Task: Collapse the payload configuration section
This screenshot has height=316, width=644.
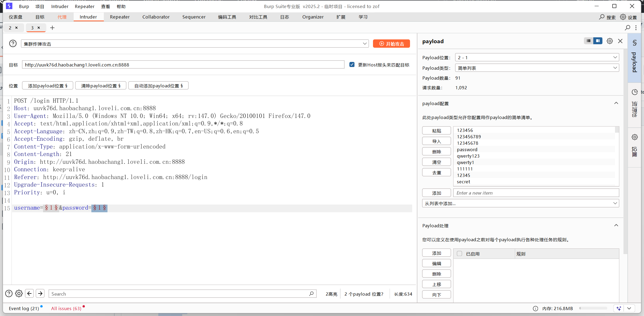Action: click(616, 103)
